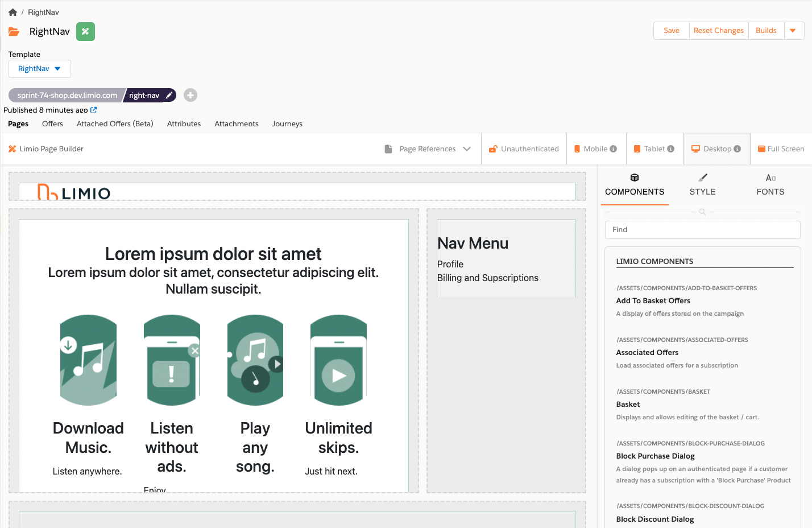Switch to the COMPONENTS panel tab
Viewport: 812px width, 528px height.
(635, 185)
